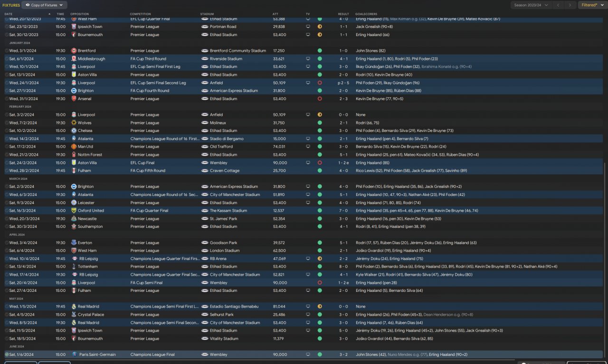
Task: Sort by the Competition column header
Action: tap(141, 14)
